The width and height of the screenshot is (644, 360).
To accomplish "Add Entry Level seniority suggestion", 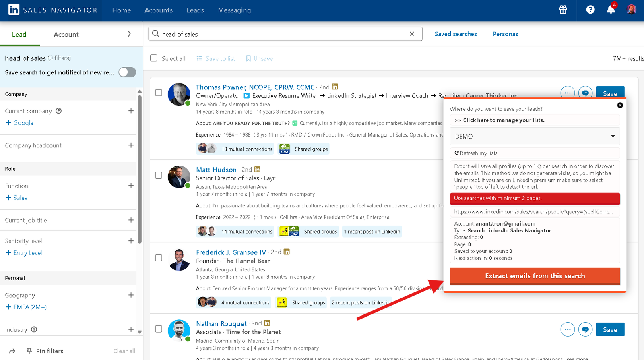I will coord(24,253).
